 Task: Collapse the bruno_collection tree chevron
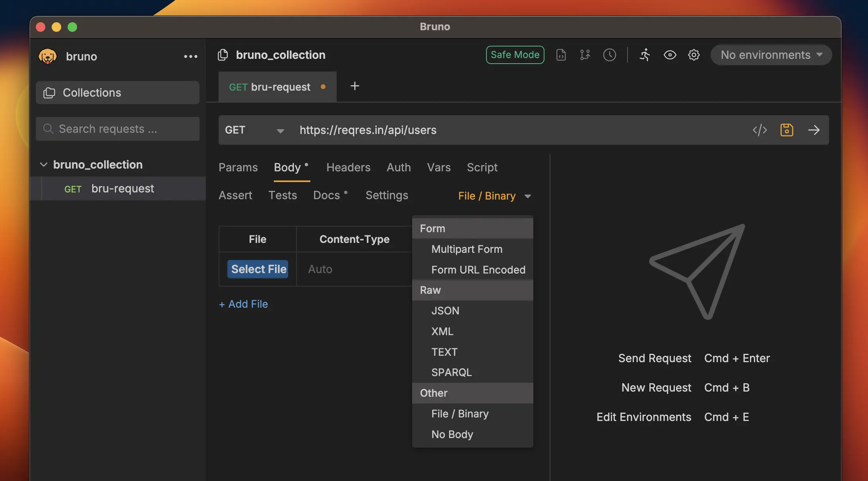pos(44,165)
